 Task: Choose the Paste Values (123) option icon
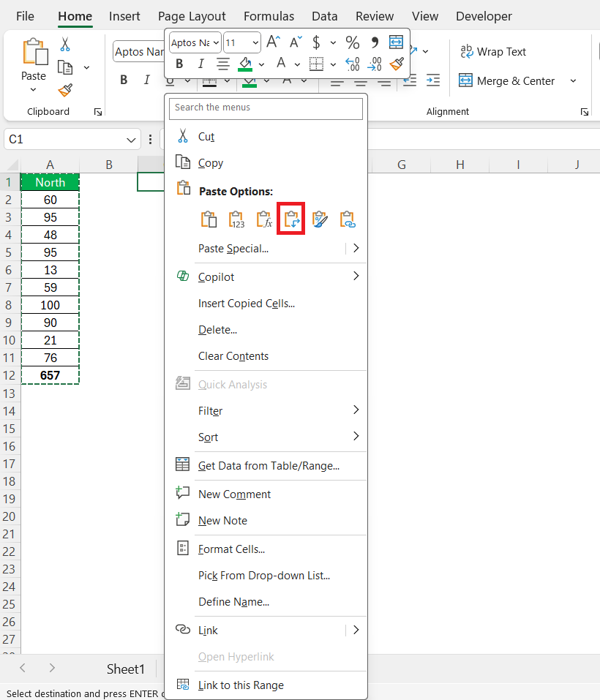236,219
